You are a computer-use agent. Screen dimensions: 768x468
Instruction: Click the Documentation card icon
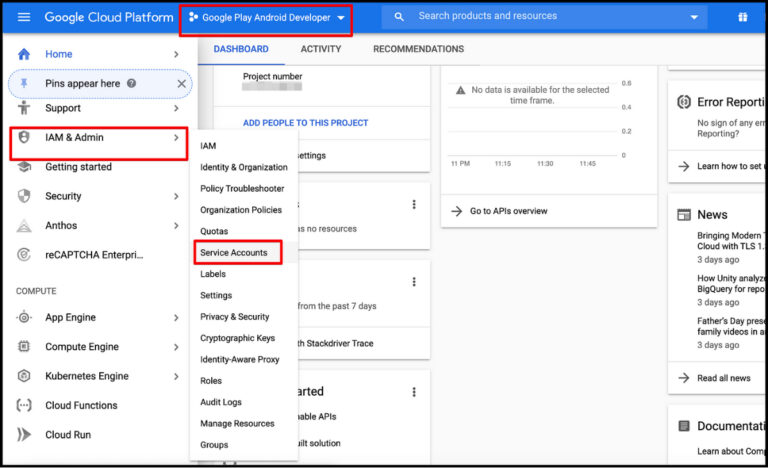point(684,426)
